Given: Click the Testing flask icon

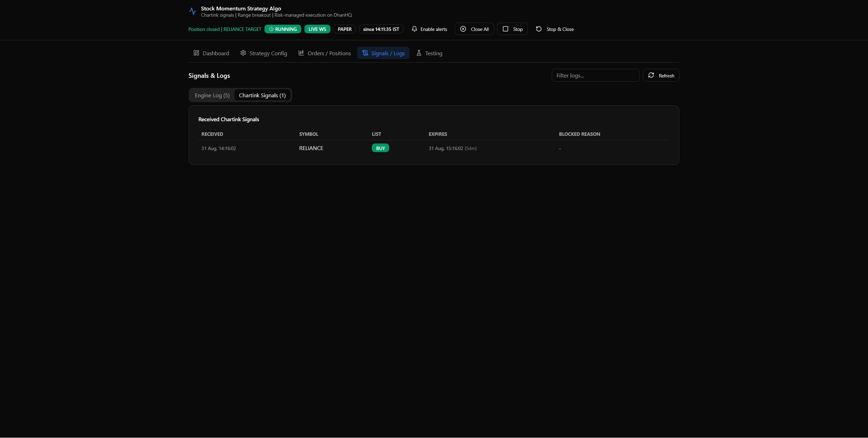Looking at the screenshot, I should (419, 53).
